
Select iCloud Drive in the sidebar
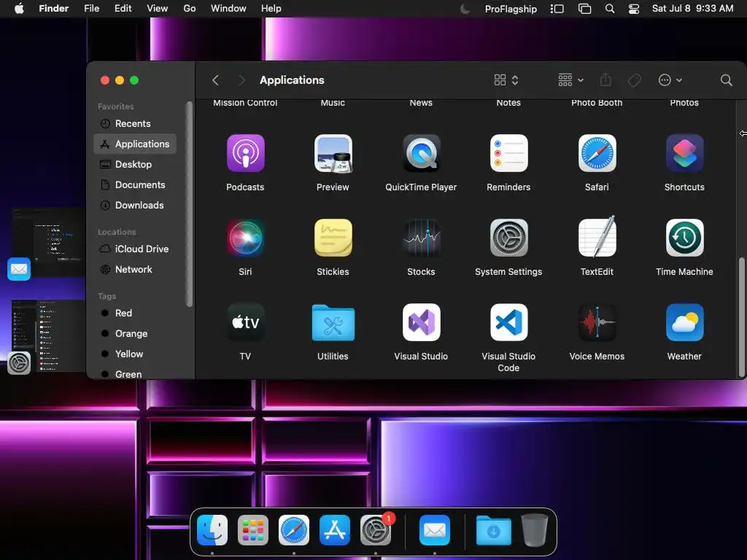point(135,249)
